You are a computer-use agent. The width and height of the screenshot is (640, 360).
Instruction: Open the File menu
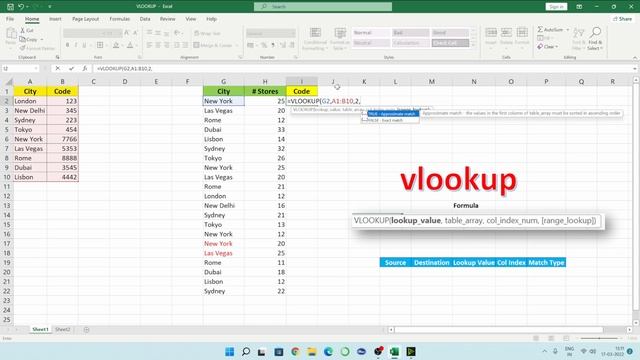10,19
